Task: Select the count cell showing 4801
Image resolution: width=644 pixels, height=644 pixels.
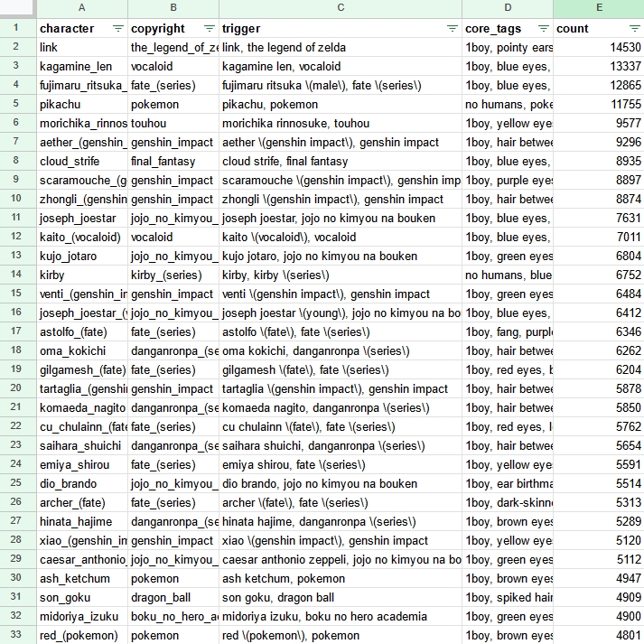Action: [599, 636]
